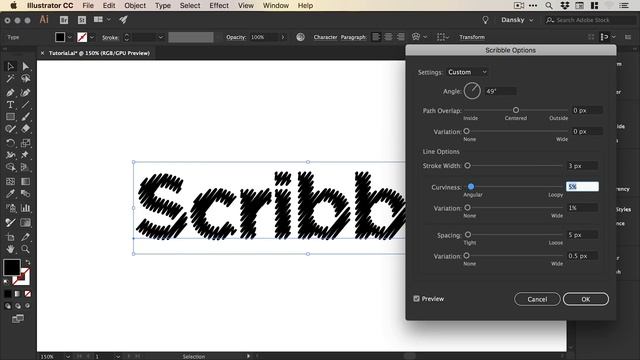
Task: Select the Zoom tool
Action: click(25, 249)
